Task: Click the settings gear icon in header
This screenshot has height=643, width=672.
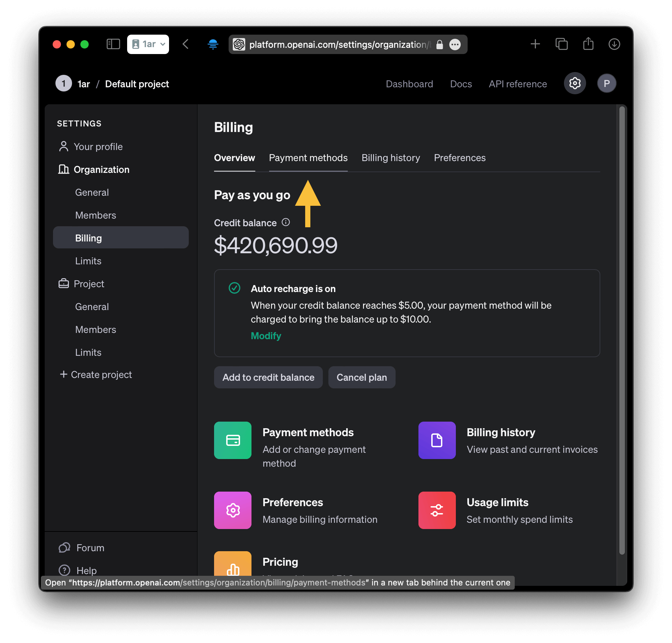Action: pyautogui.click(x=575, y=83)
